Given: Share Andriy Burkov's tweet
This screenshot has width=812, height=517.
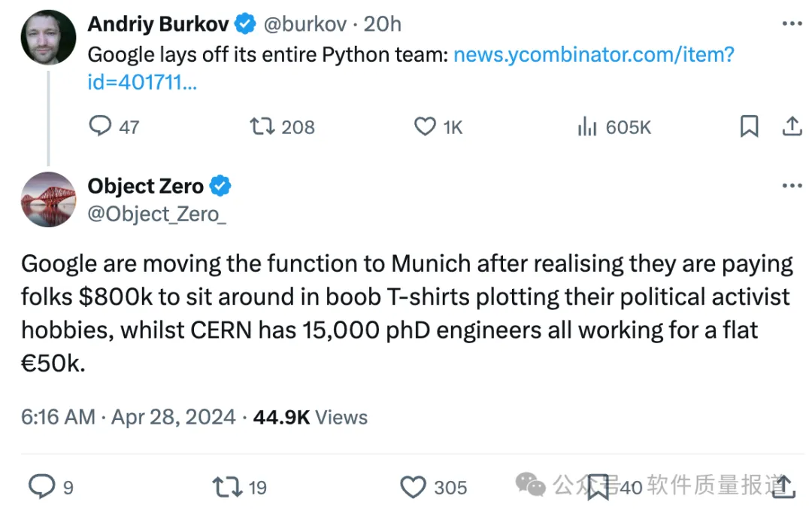Looking at the screenshot, I should (792, 126).
